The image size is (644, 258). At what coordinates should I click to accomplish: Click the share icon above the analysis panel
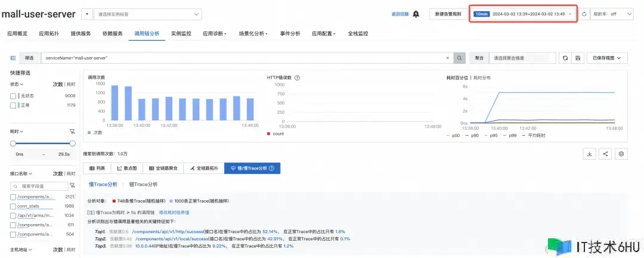pos(605,154)
